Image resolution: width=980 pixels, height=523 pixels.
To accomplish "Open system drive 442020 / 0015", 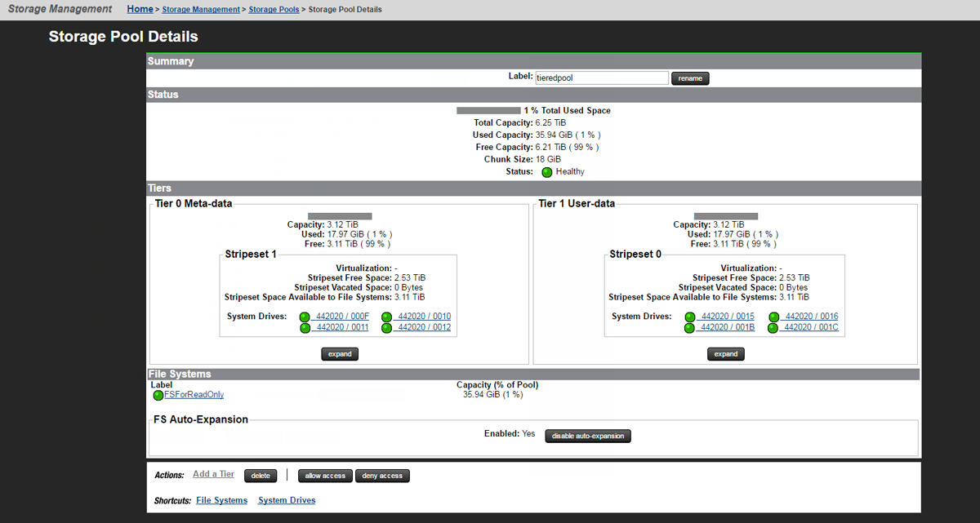I will coord(728,317).
